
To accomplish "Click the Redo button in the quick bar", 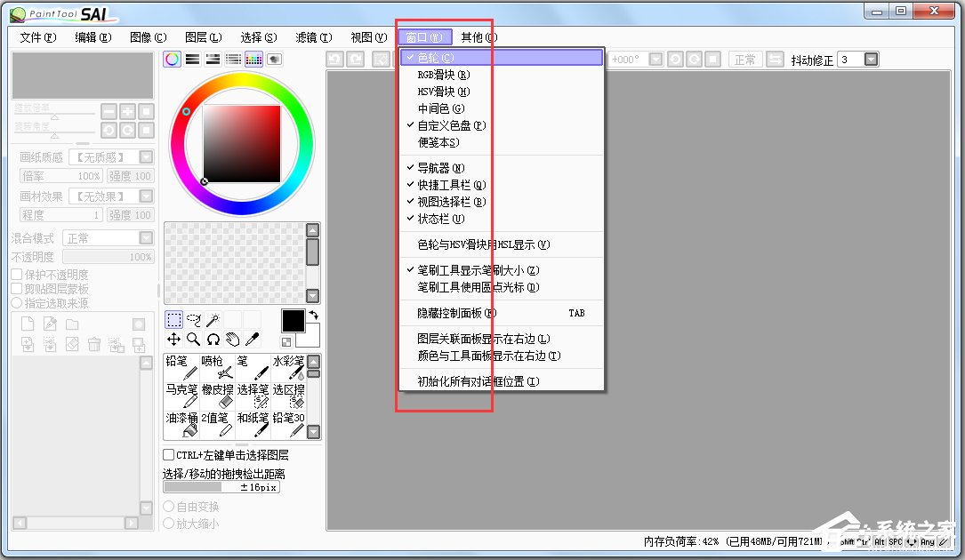I will click(355, 57).
